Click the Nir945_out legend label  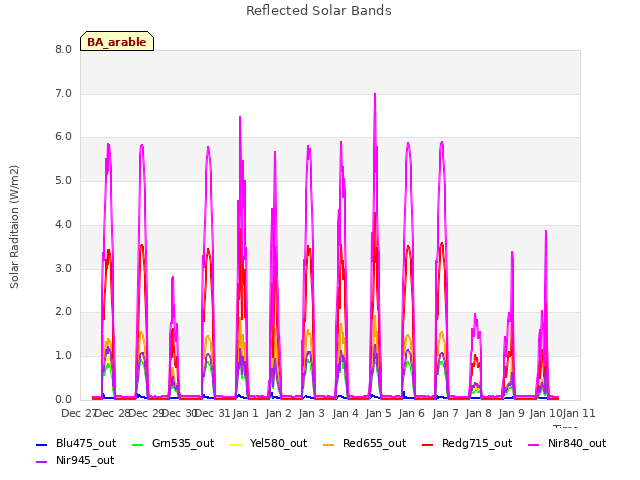85,460
